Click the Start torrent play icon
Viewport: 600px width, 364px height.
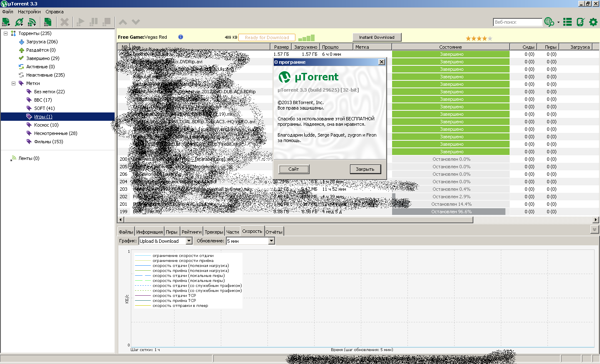tap(81, 22)
